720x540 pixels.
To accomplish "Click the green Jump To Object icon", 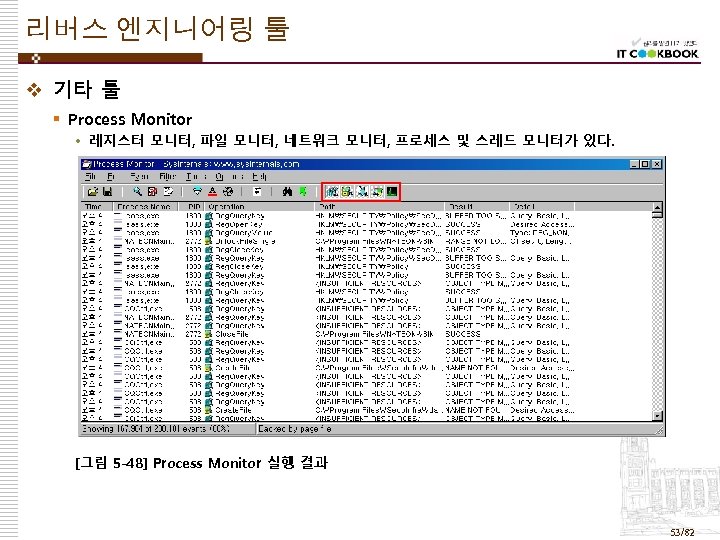I will coord(303,191).
